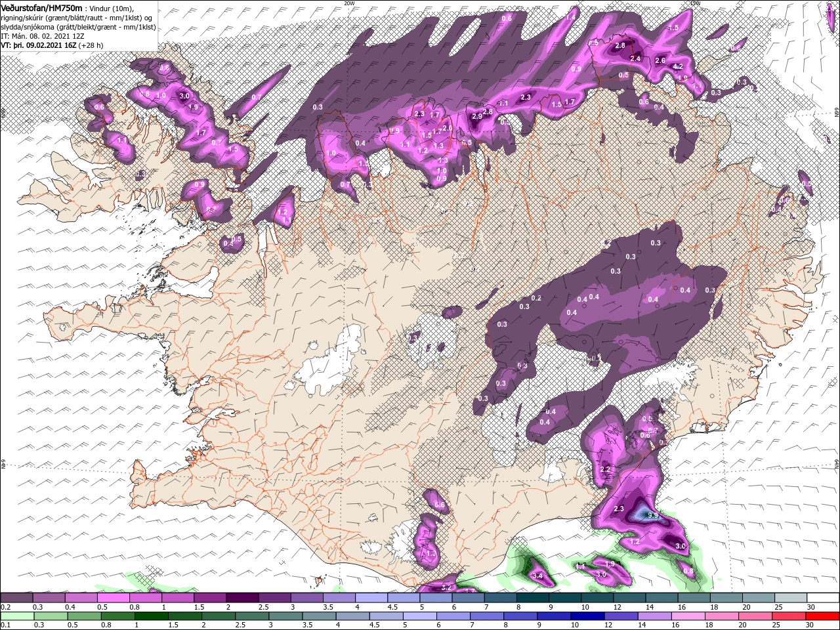
Task: Select snowfall legend swatch between 8 and 9
Action: [533, 598]
